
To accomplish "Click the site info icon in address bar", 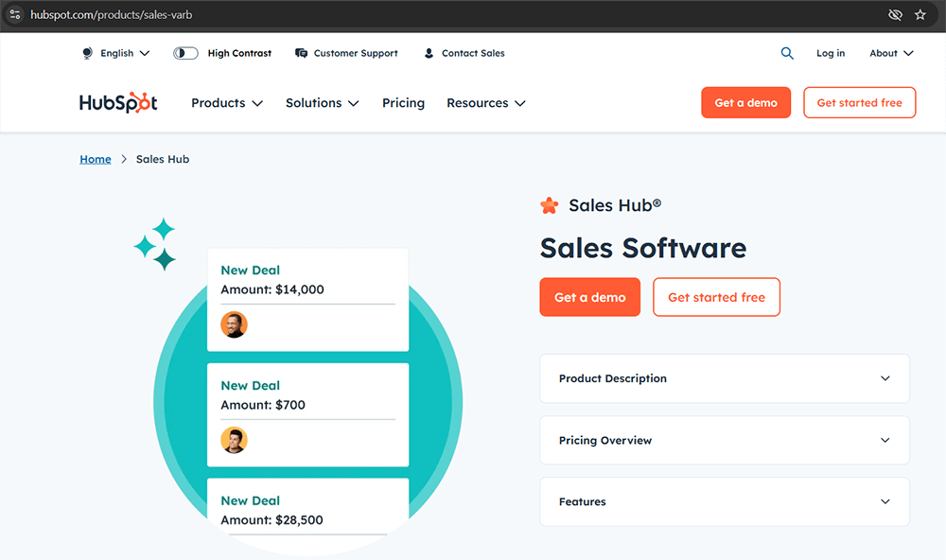I will coord(14,15).
